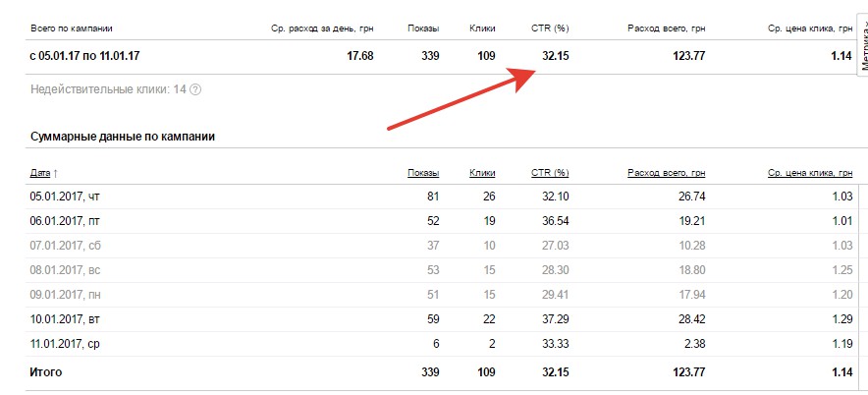Click the 09.01.2017, пн row date

(x=65, y=294)
